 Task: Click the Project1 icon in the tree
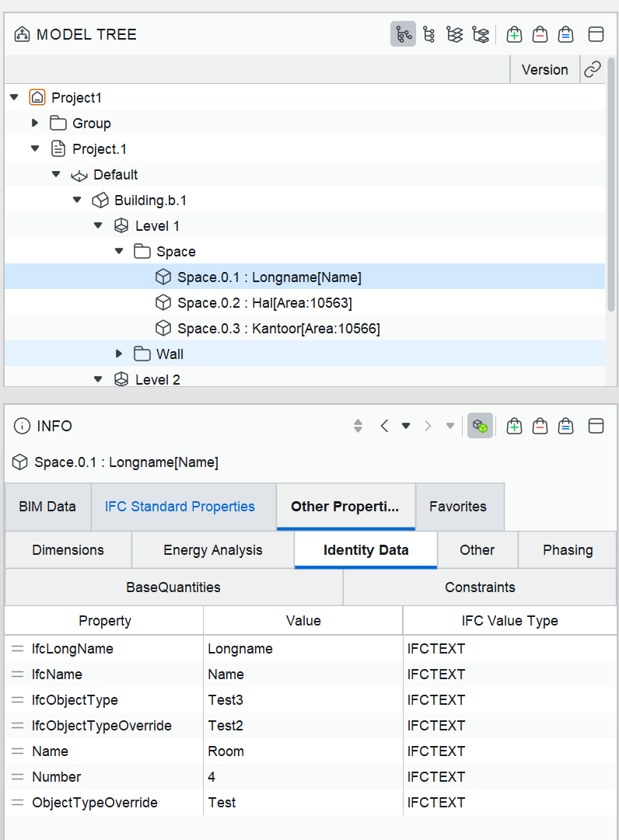coord(37,97)
